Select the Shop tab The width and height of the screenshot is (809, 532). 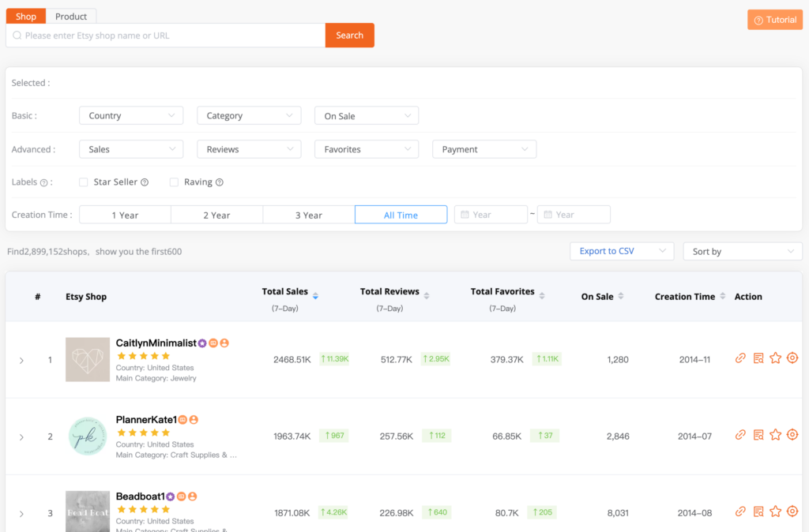(26, 17)
